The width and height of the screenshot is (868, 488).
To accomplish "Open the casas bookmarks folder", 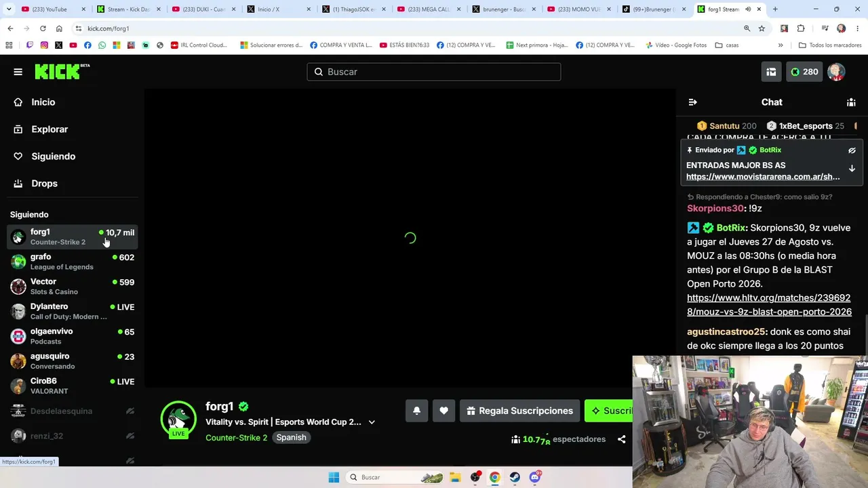I will click(727, 45).
